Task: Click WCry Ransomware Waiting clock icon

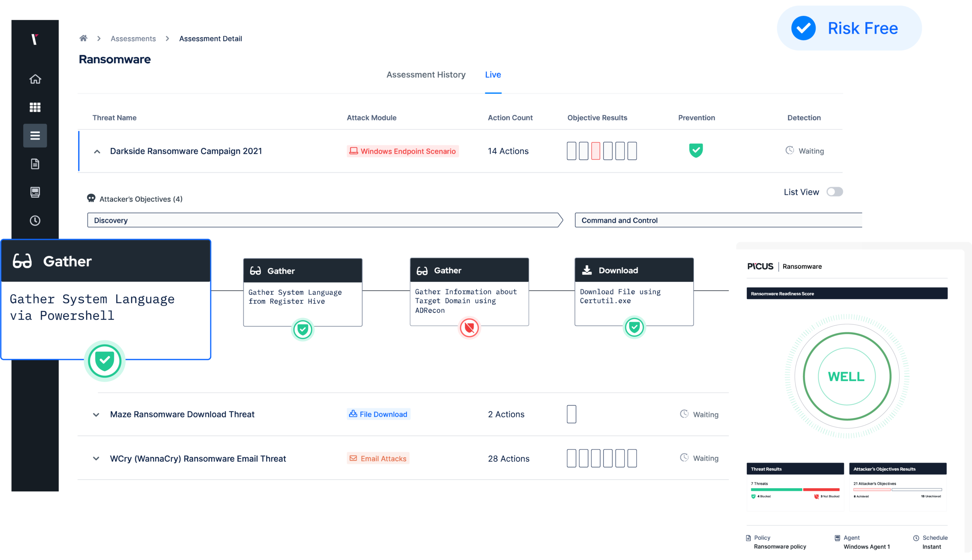Action: coord(684,458)
